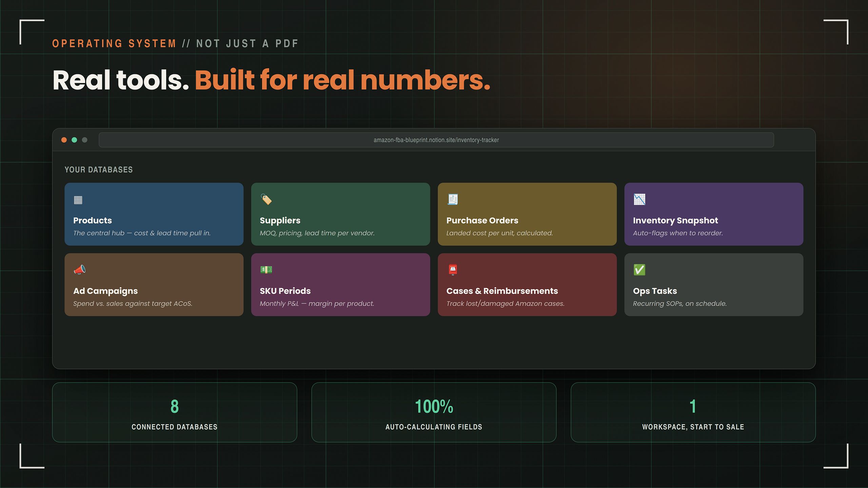
Task: Open the Inventory Snapshot card title
Action: (x=675, y=221)
